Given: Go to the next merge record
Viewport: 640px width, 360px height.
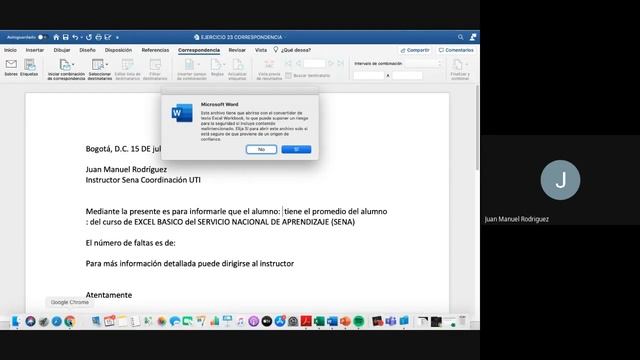Looking at the screenshot, I should (331, 63).
